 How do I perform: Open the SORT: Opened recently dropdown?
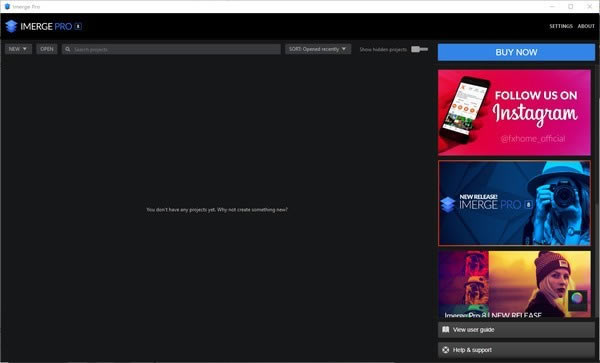[x=318, y=49]
